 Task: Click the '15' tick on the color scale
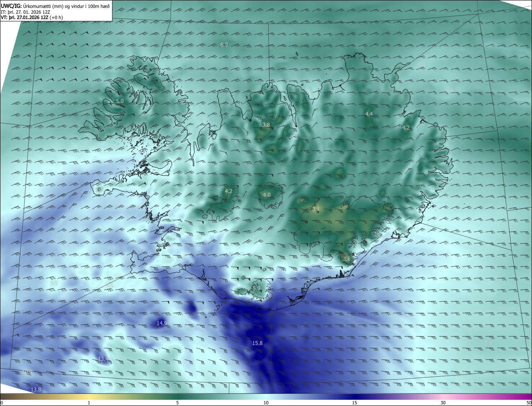355,403
